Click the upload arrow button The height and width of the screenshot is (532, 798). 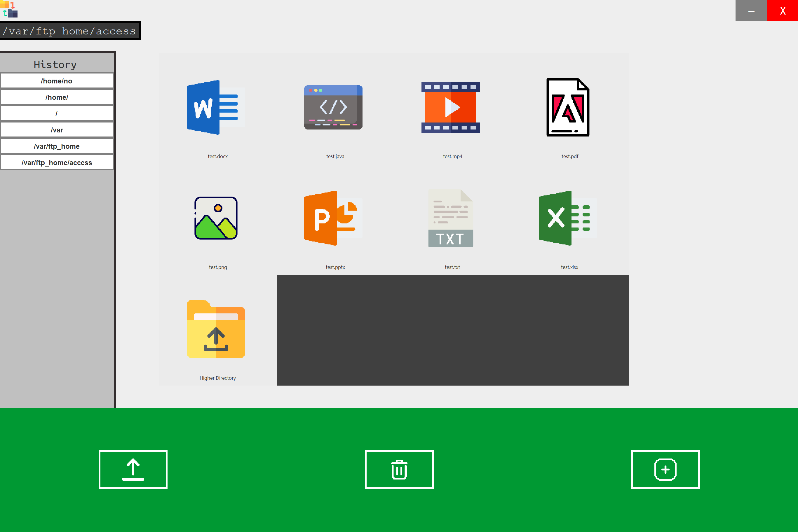pos(133,470)
